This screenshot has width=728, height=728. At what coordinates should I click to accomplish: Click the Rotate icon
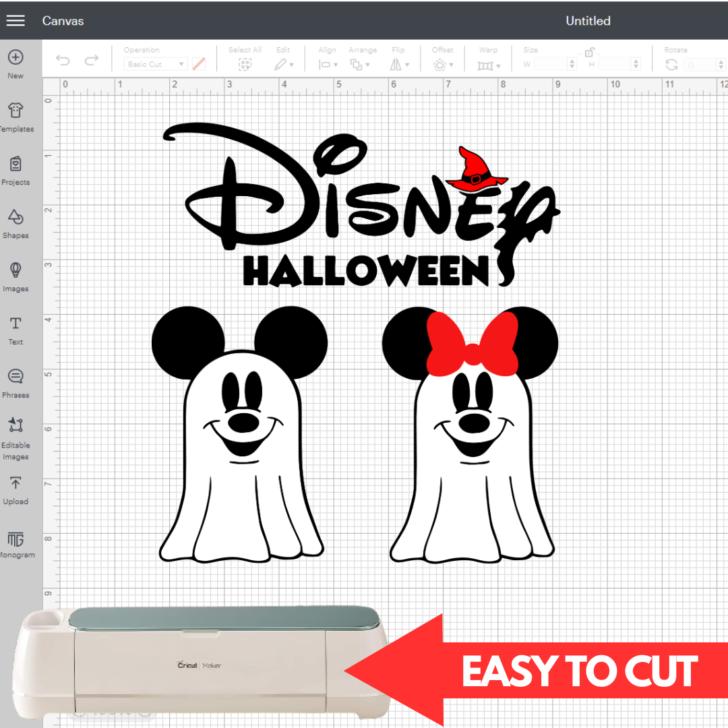(671, 65)
